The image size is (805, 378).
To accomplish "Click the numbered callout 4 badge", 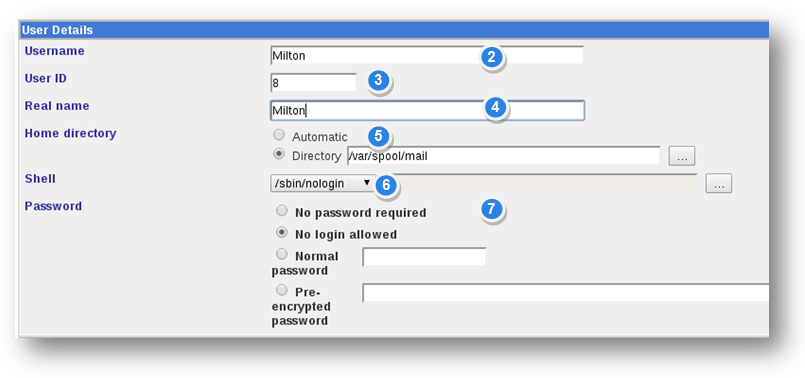I will pyautogui.click(x=495, y=107).
